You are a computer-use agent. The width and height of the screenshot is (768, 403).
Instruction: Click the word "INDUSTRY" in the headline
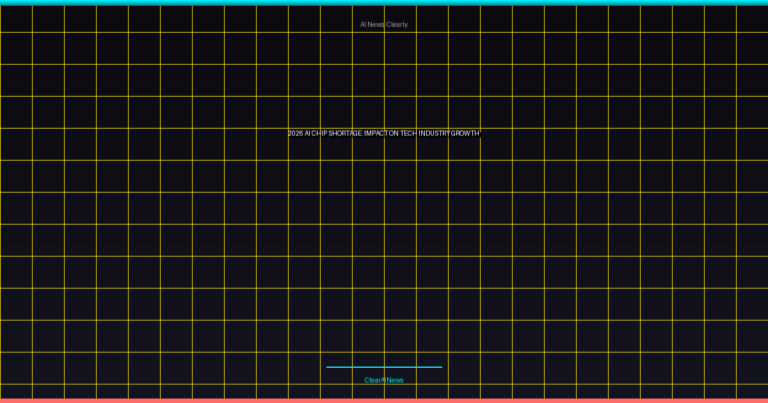(x=431, y=133)
